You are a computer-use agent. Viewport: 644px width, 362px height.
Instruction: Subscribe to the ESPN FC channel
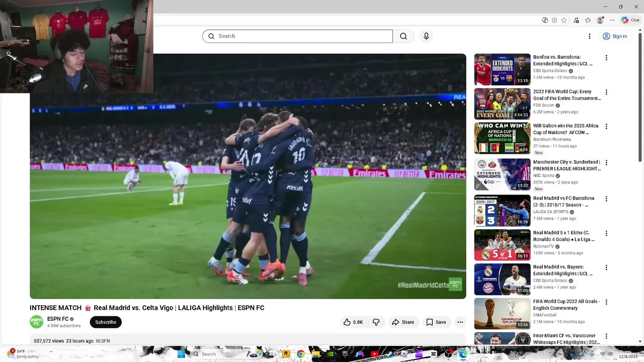tap(106, 322)
